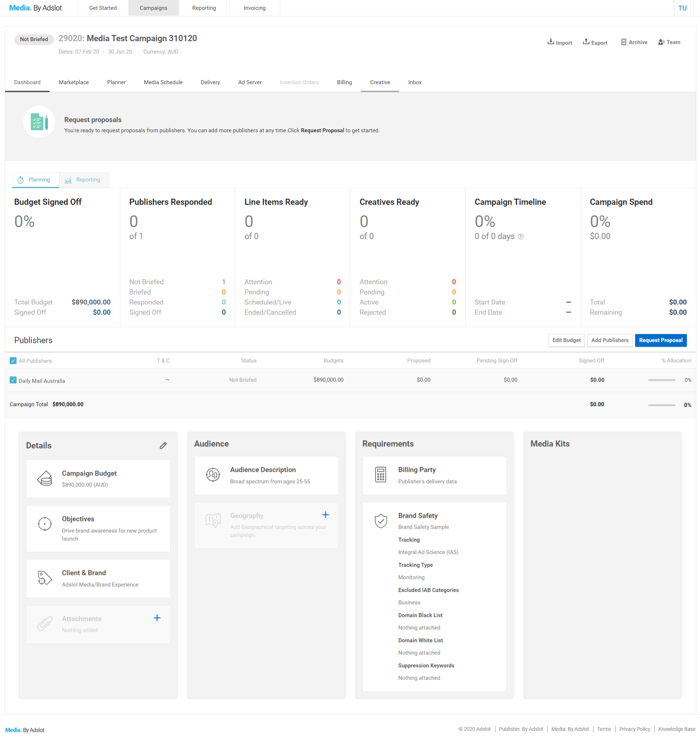The width and height of the screenshot is (700, 742).
Task: Open the Objectives card
Action: click(98, 529)
